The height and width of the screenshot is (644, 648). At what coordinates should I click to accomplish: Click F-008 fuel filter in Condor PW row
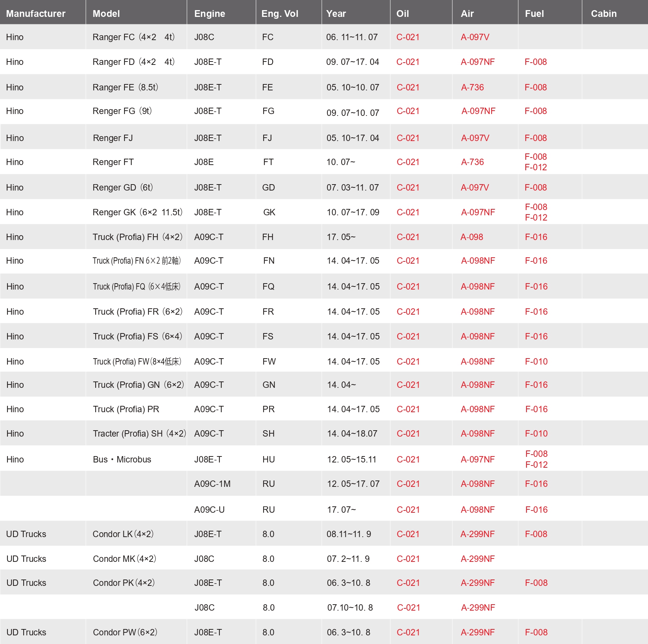[x=536, y=632]
